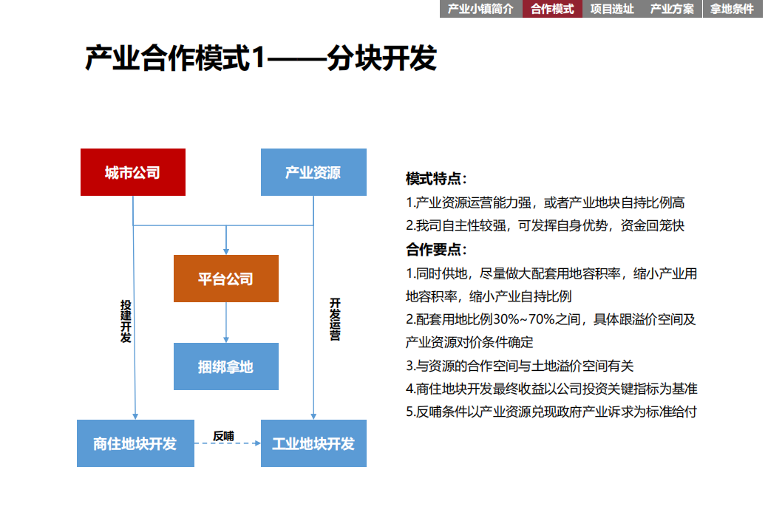Select the blue 产业资源 box

[313, 172]
